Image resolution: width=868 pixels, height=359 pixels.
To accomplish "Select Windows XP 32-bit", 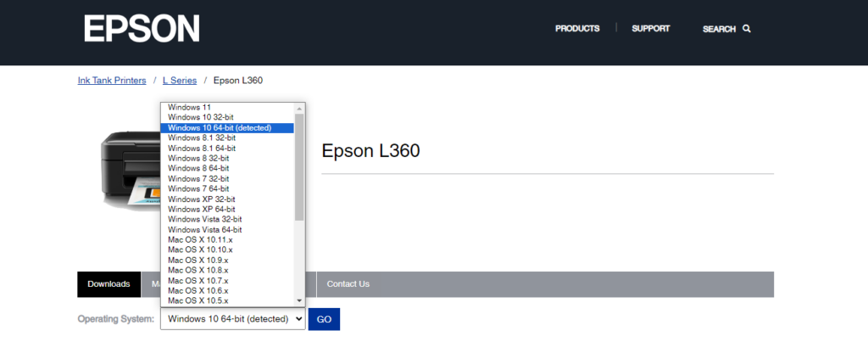I will (x=227, y=199).
